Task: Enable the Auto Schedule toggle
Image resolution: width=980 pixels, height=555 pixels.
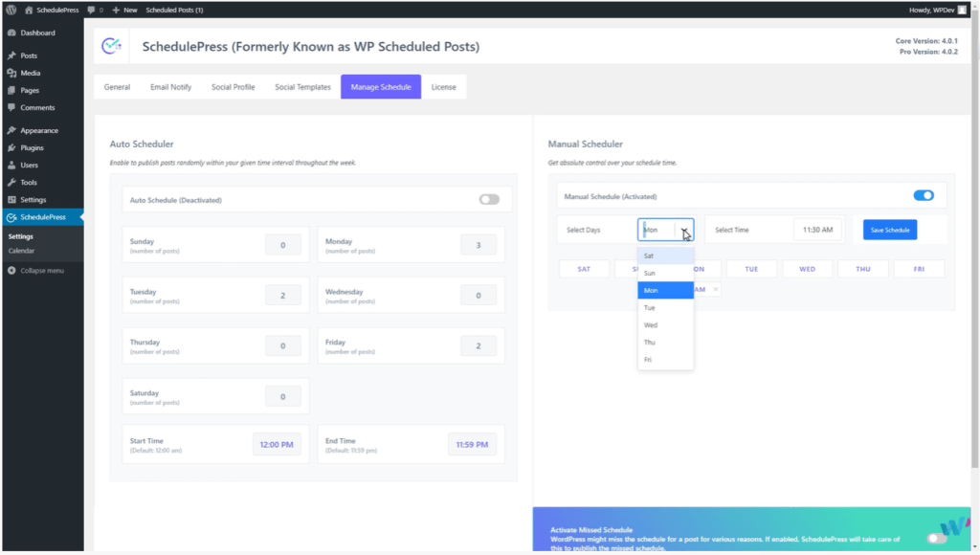Action: (x=488, y=199)
